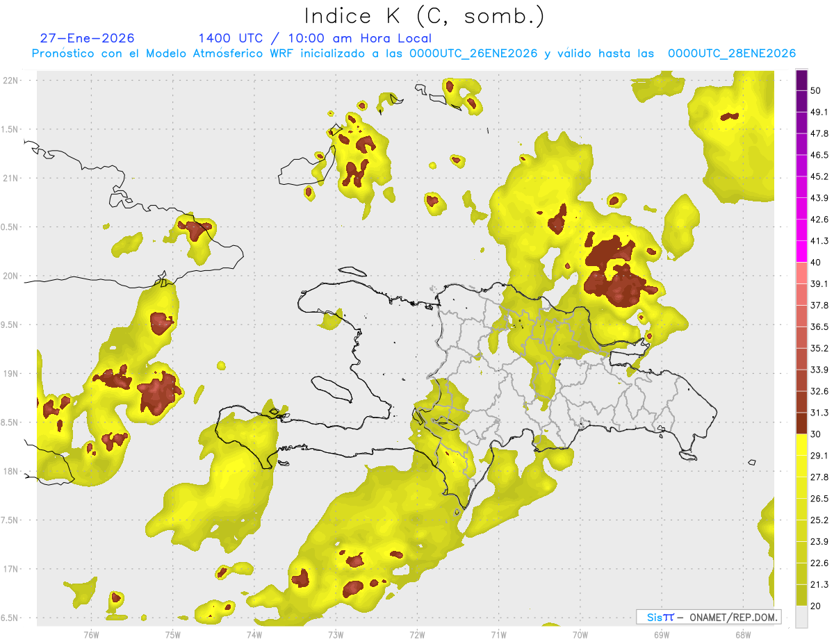Image resolution: width=834 pixels, height=644 pixels.
Task: Click the legend value 25.2
Action: tap(820, 520)
